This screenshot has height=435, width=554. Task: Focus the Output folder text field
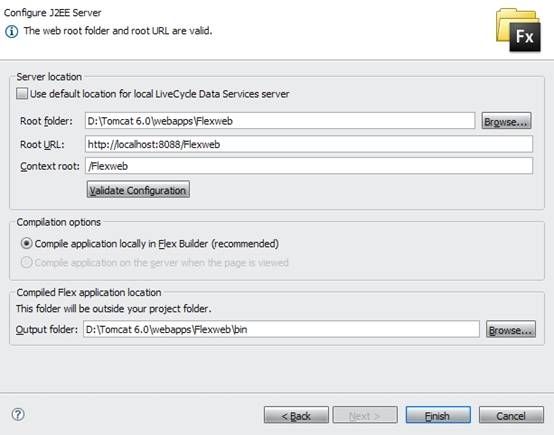click(x=281, y=329)
